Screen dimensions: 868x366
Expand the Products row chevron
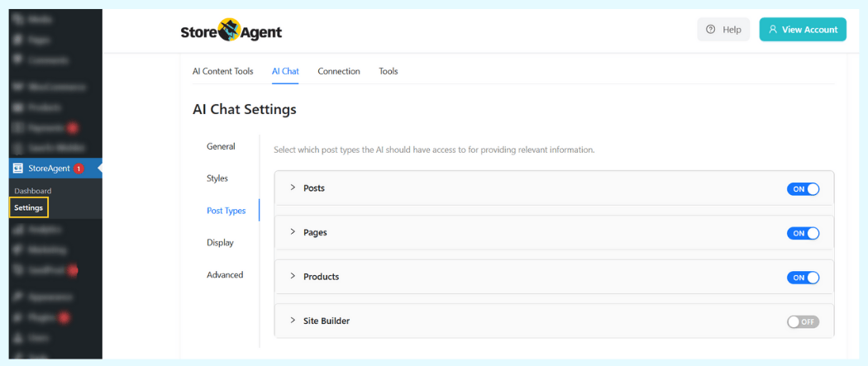pos(293,276)
